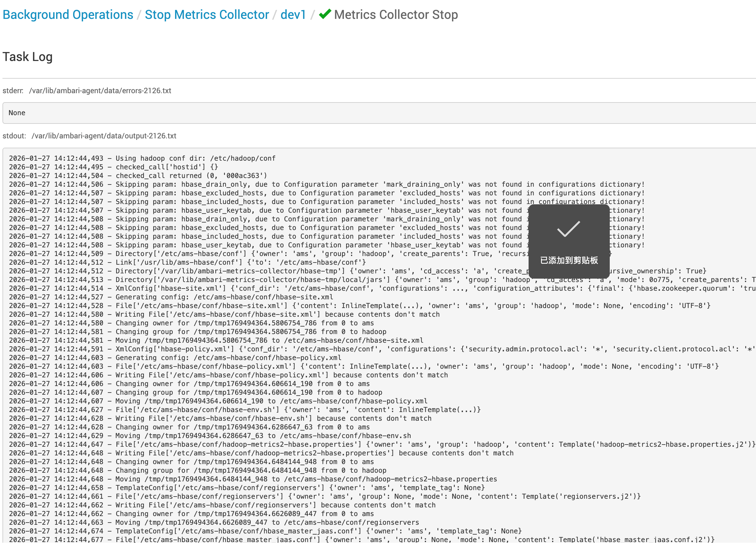
Task: Click 'Moving' to hbase-env.sh log line
Action: [x=209, y=436]
